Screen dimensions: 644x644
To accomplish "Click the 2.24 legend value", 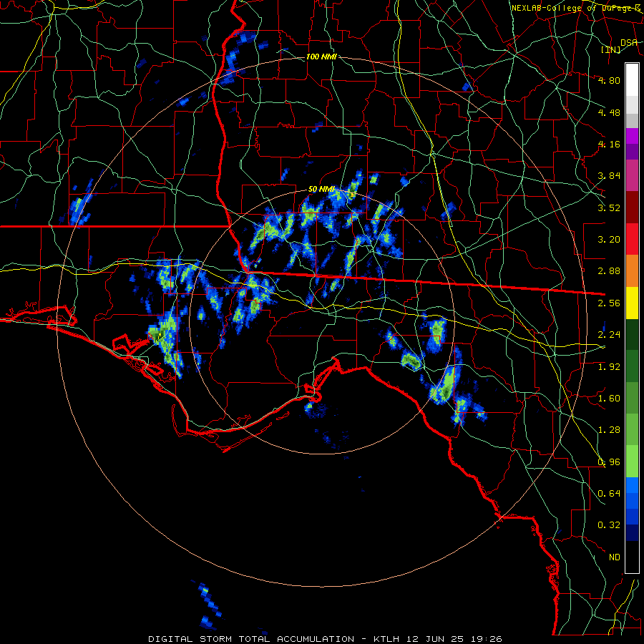I will (609, 335).
